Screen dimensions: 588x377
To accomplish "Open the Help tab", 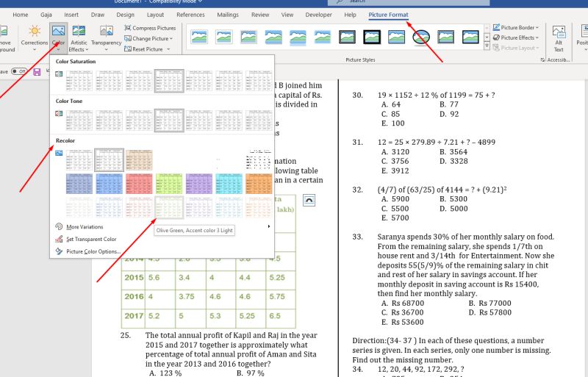I will point(350,15).
